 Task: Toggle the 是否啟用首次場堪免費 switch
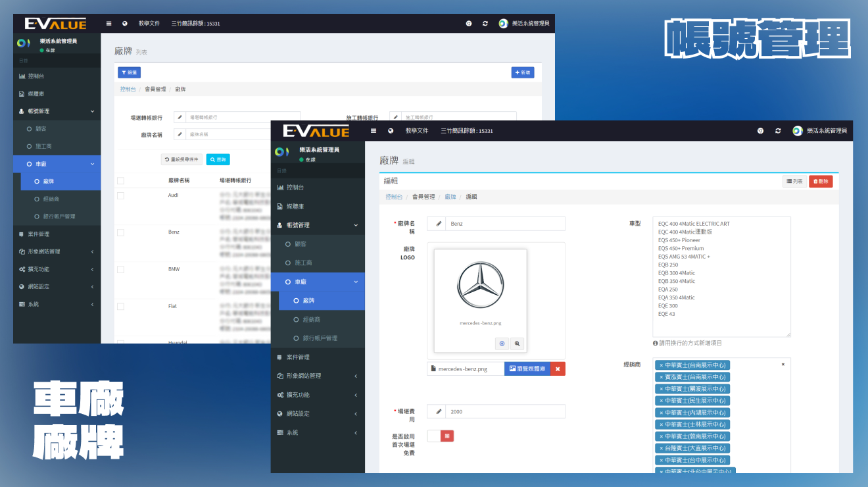[440, 436]
